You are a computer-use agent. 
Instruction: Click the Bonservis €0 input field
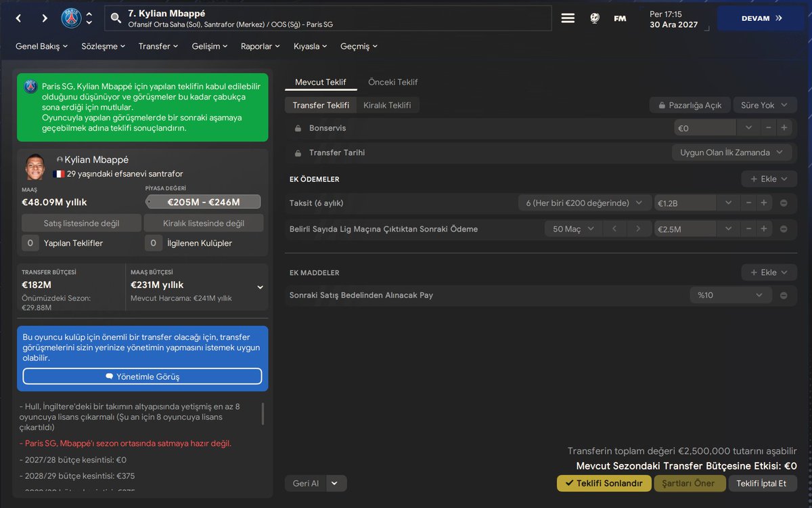[705, 128]
